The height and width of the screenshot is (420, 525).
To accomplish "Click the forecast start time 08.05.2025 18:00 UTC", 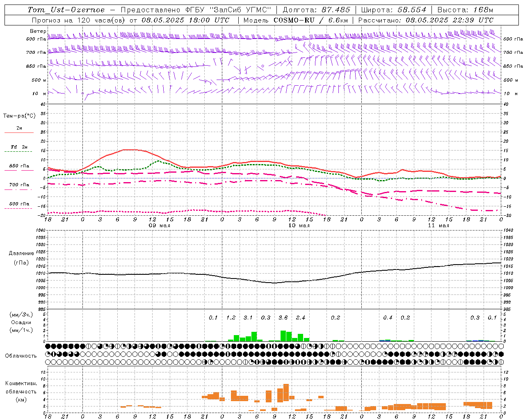I will (x=185, y=20).
